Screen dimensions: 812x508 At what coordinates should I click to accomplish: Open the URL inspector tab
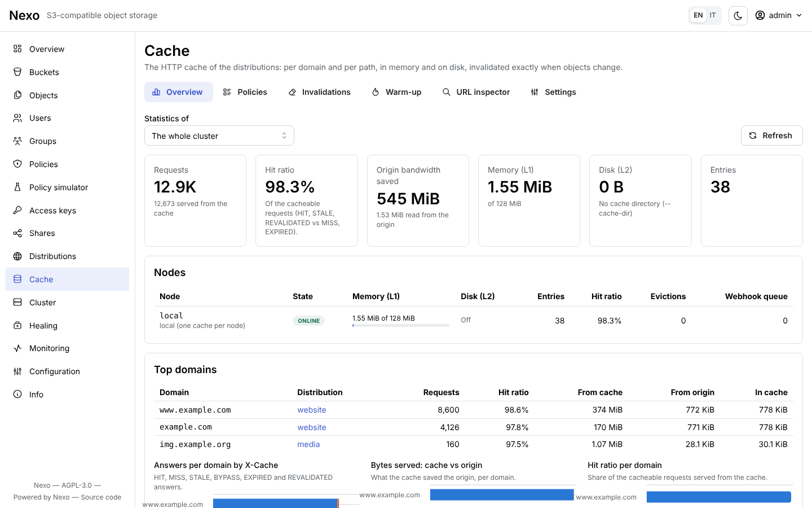pos(476,92)
